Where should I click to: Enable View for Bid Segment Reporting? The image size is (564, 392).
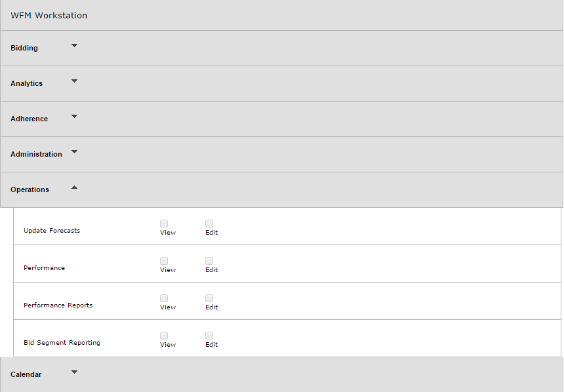coord(164,336)
